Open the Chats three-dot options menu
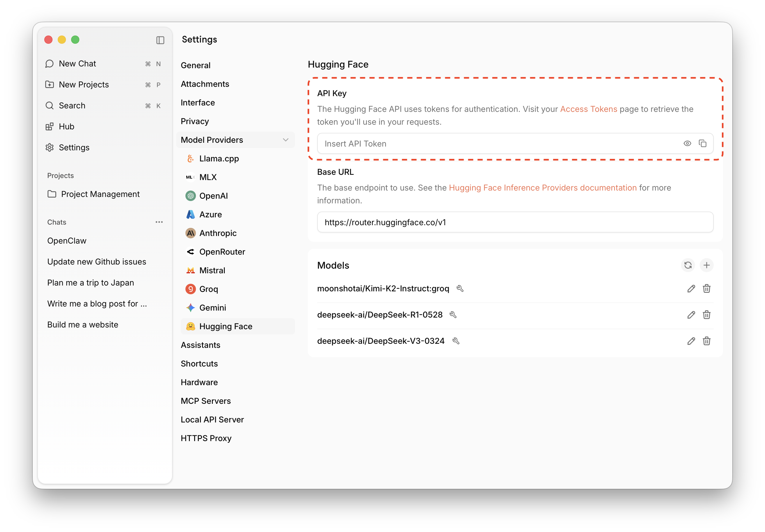 click(159, 222)
